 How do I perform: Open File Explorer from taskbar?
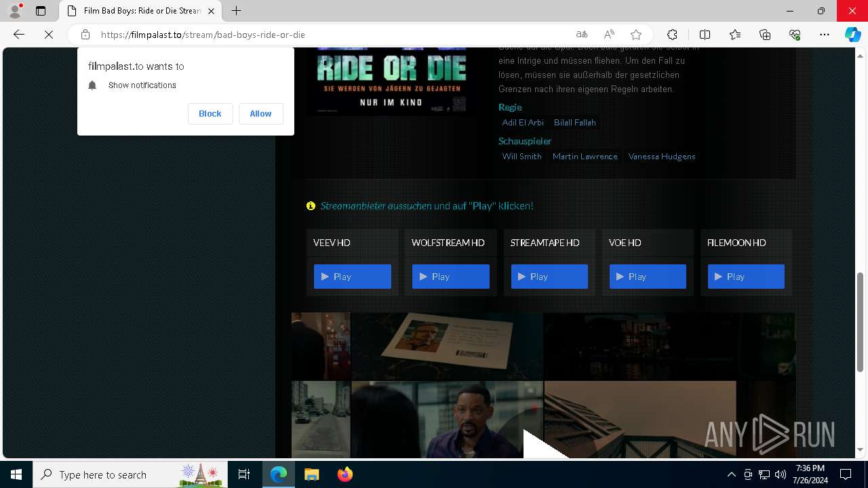tap(311, 474)
